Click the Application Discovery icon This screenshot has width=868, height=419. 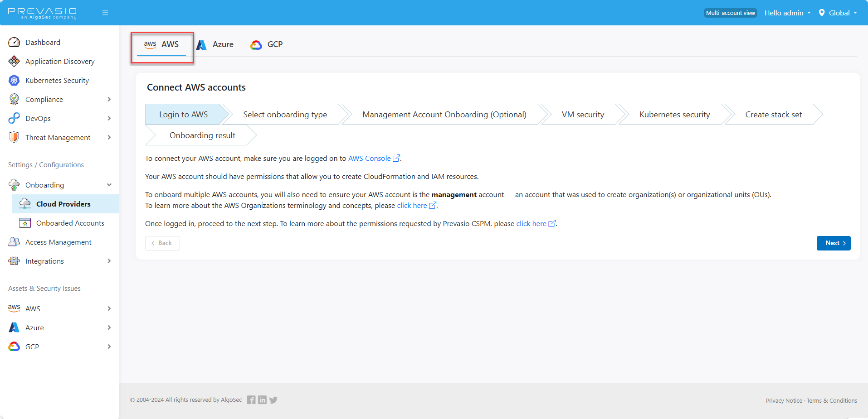14,61
